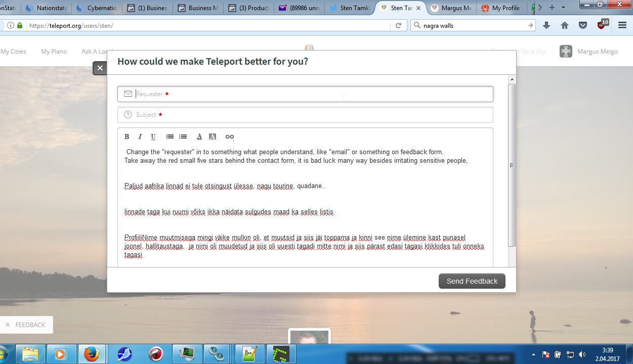This screenshot has width=633, height=364.
Task: Open the network status tray icon
Action: pyautogui.click(x=570, y=354)
